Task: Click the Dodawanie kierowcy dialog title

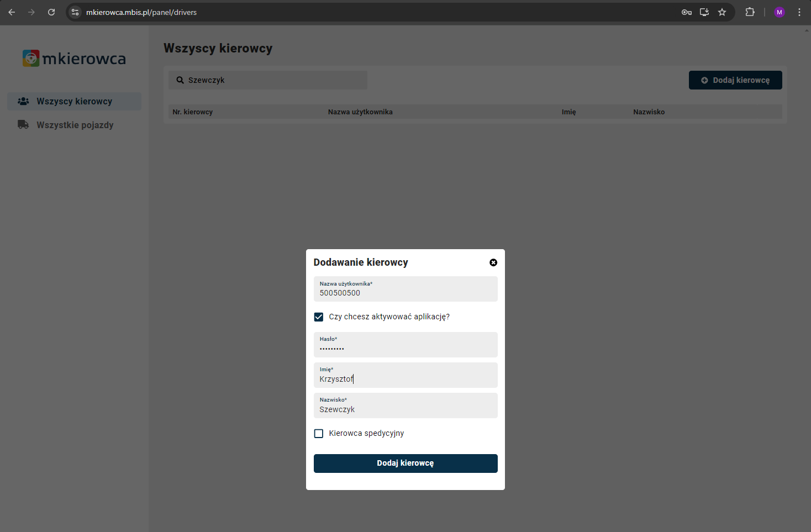Action: (x=361, y=262)
